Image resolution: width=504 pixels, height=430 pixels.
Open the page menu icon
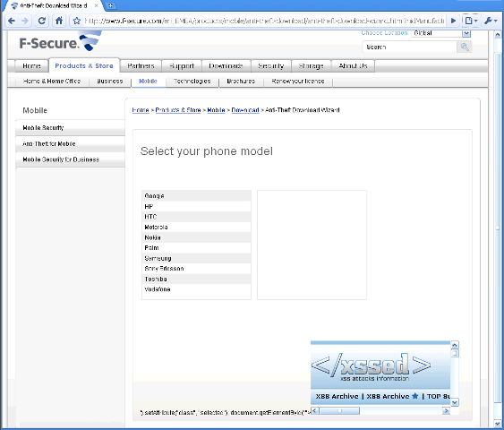click(x=471, y=21)
